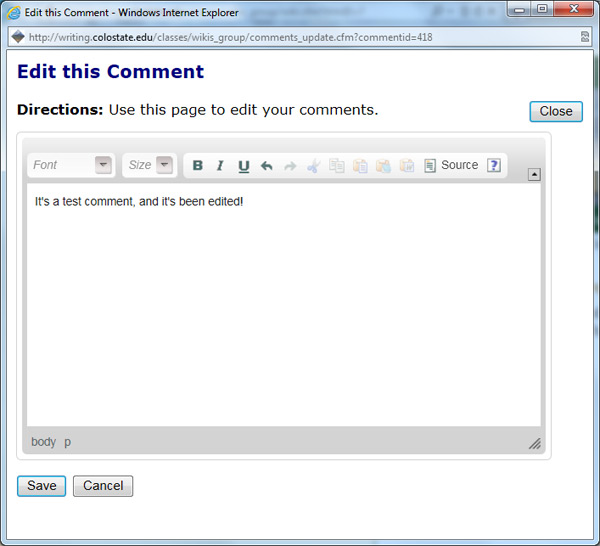Click the paste as plain text icon

383,166
